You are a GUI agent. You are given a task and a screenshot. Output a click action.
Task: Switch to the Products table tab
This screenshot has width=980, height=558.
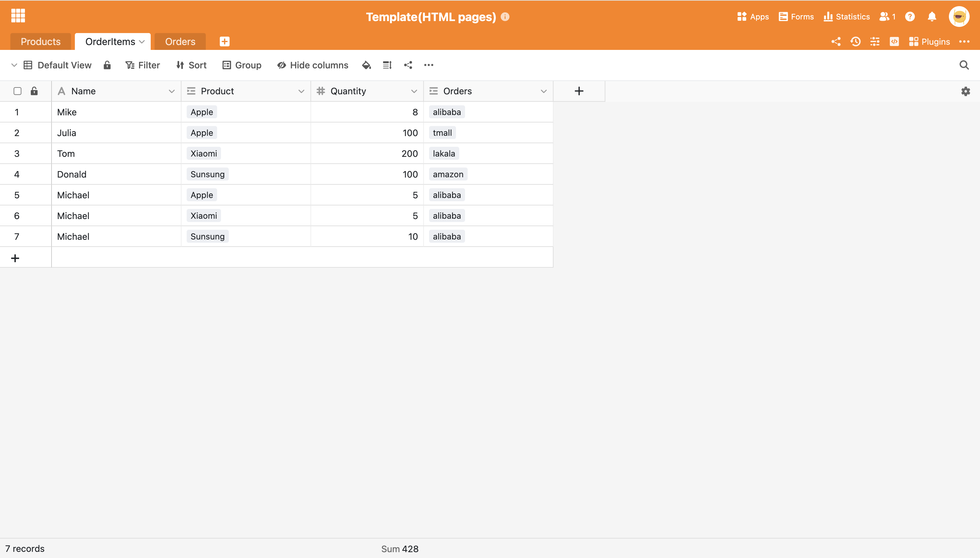click(41, 41)
